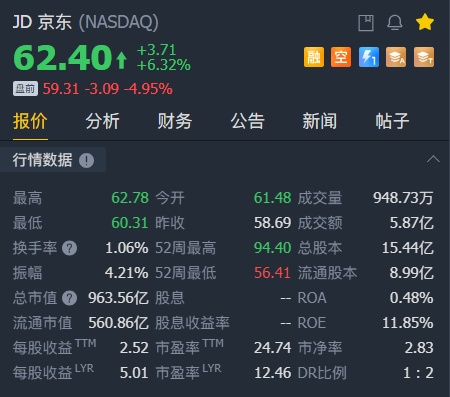Open the notes bookmark icon
This screenshot has height=397, width=450.
tap(366, 23)
